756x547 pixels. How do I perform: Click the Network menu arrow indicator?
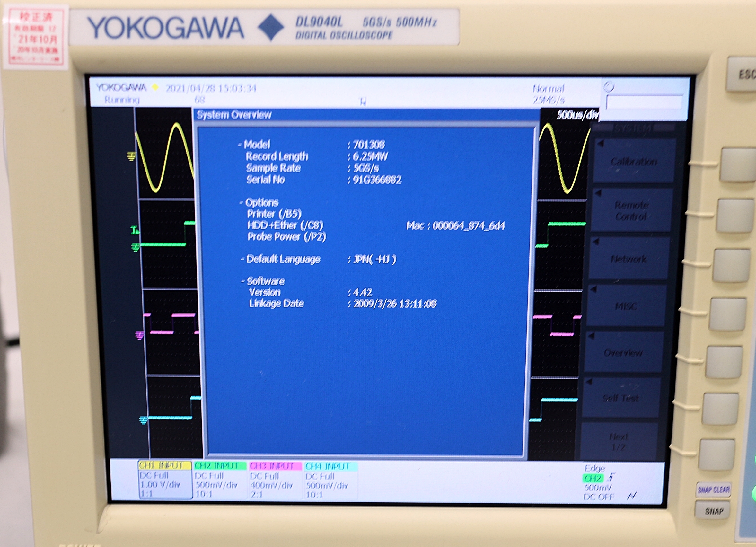tap(596, 241)
